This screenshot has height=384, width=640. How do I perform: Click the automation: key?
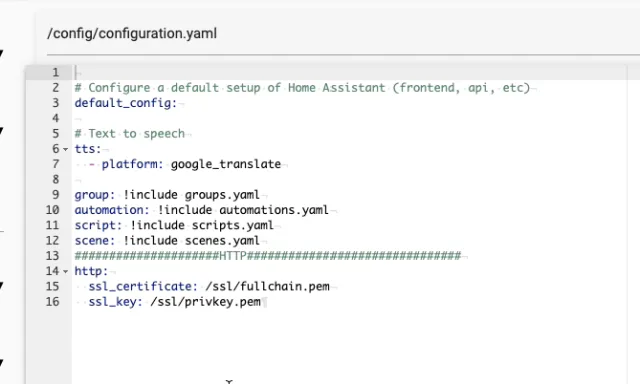pos(112,210)
